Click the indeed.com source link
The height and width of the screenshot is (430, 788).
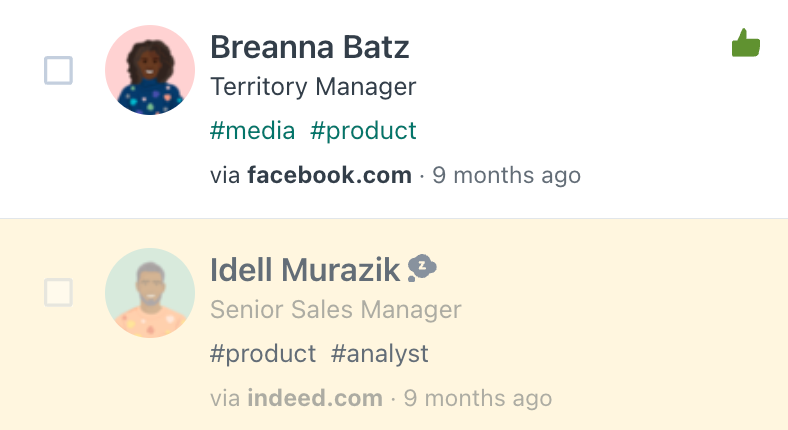315,398
